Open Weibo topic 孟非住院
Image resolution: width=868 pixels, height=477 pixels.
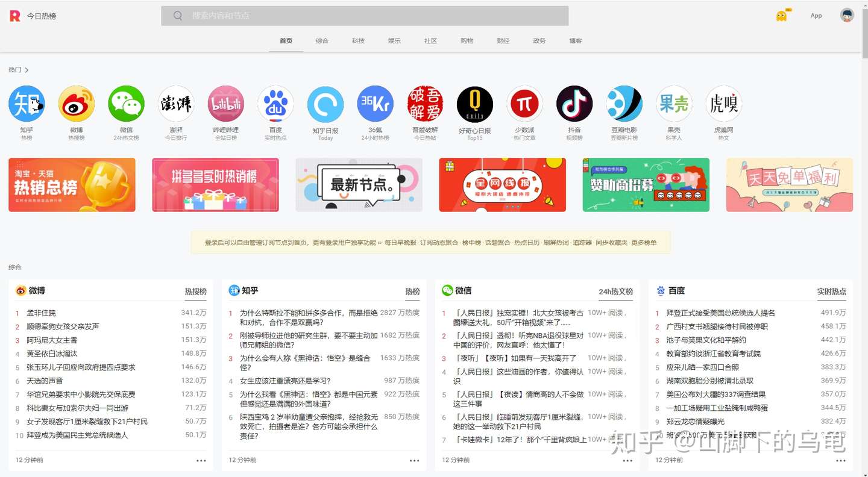coord(41,313)
